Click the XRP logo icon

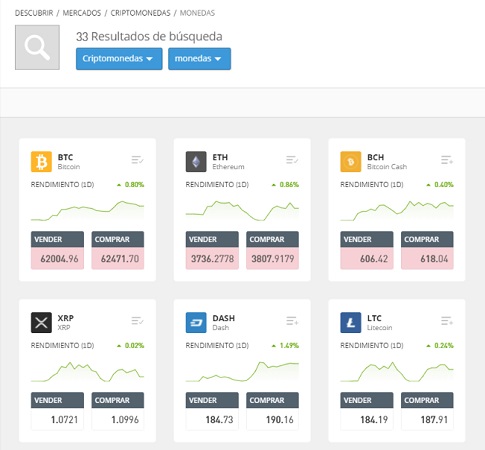[x=41, y=322]
